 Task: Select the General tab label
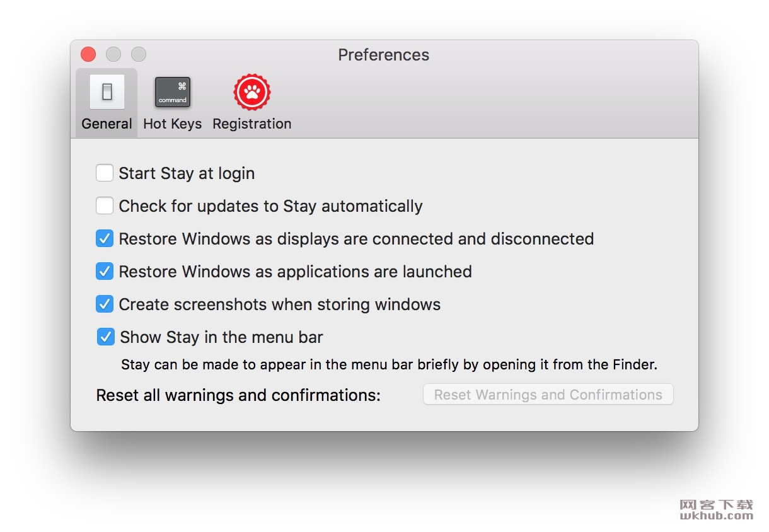pos(107,124)
